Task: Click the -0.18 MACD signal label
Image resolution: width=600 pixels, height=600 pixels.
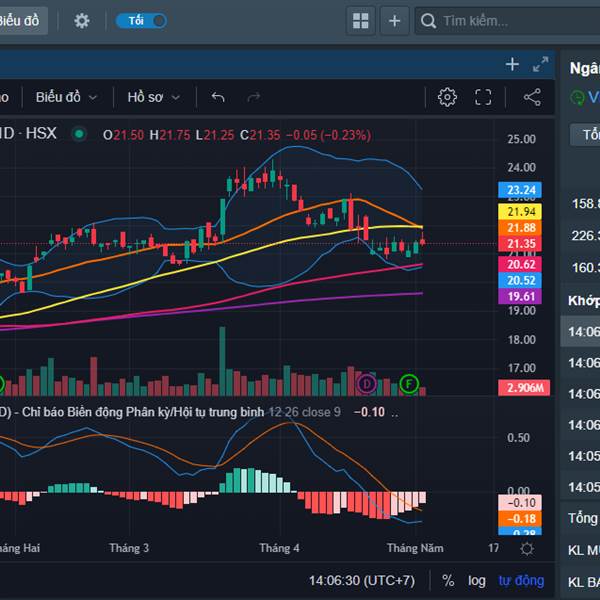Action: (x=520, y=518)
